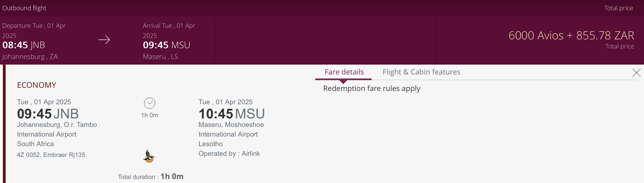Click the Redemption fare rules apply text
Screen dimensions: 644x183
[372, 88]
